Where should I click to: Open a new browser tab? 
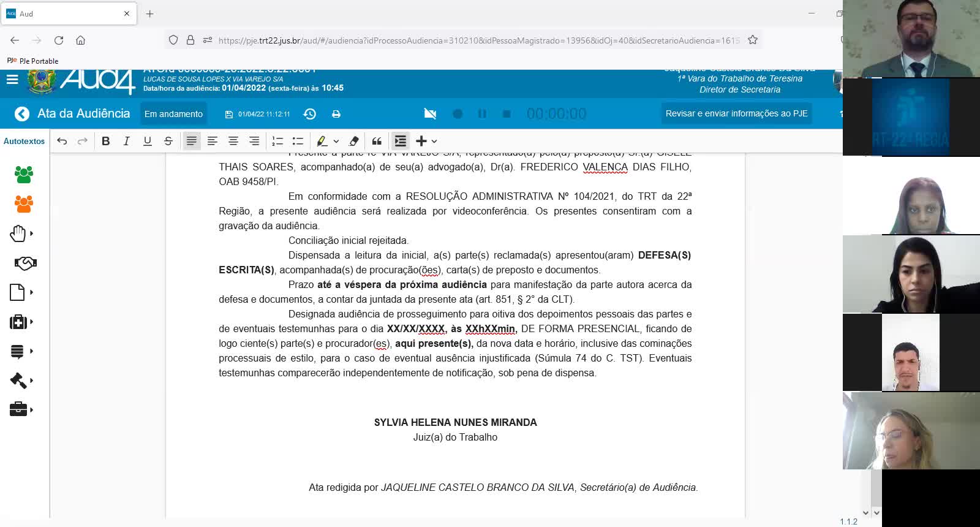[150, 13]
